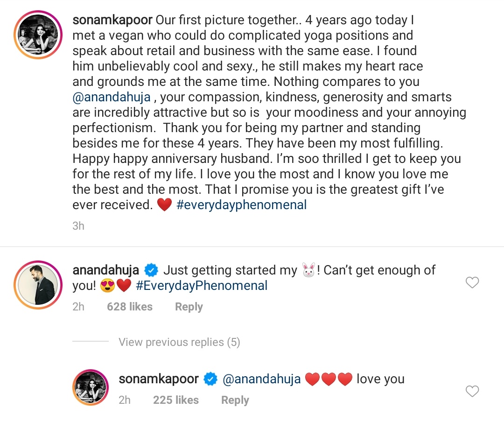
Task: Click the sonamkapoor username on the reply
Action: (x=158, y=379)
